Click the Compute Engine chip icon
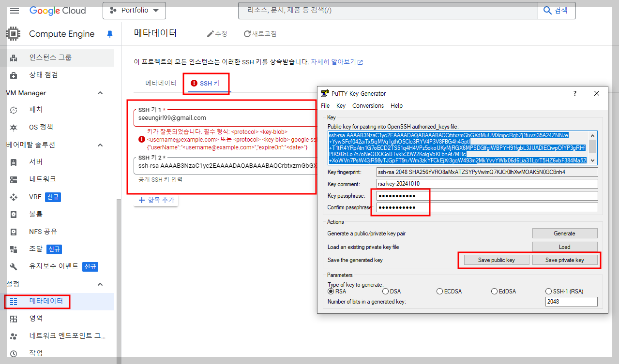 [14, 34]
